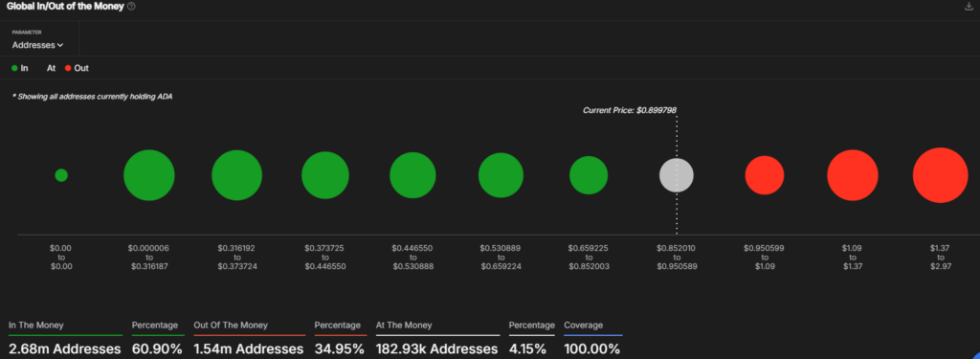Click the Global In/Out of the Money title
Viewport: 980px width, 359px height.
coord(65,7)
